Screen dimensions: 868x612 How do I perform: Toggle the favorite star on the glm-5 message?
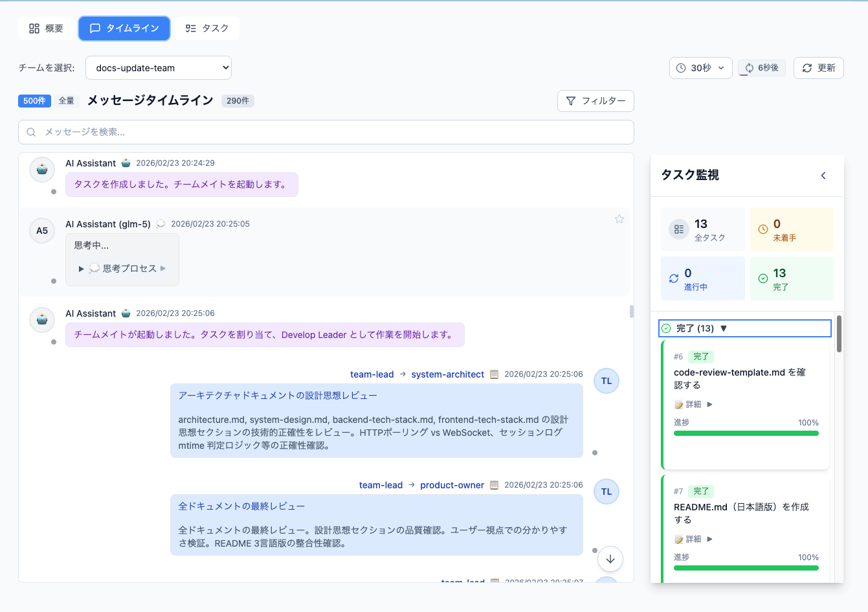tap(619, 219)
